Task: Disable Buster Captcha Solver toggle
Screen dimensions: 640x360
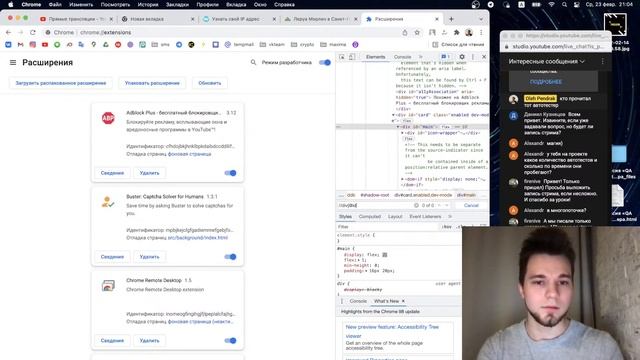Action: [231, 257]
